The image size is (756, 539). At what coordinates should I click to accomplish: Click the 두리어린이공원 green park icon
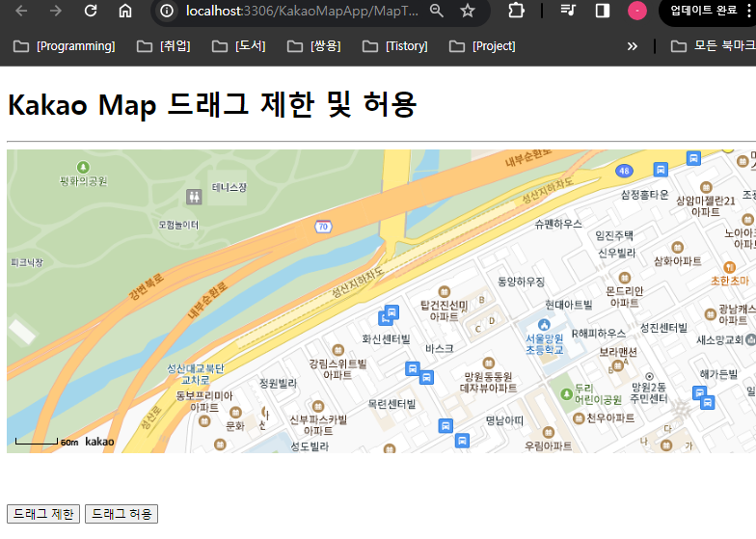coord(567,393)
